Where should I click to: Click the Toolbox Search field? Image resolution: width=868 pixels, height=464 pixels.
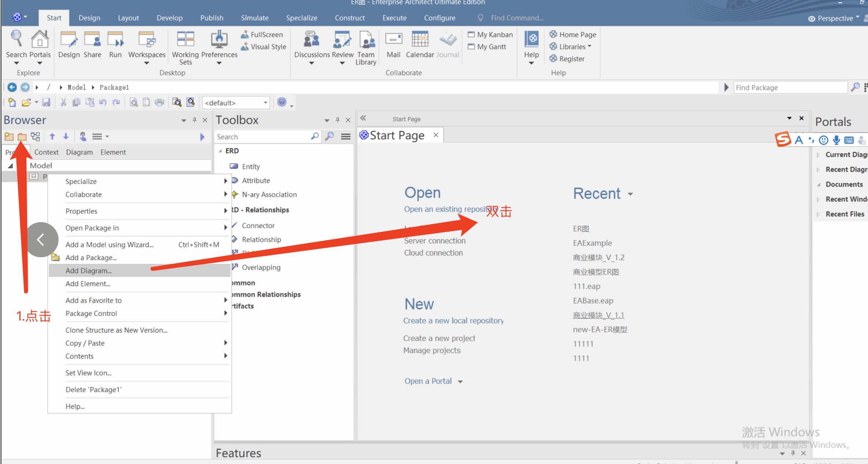(x=263, y=136)
